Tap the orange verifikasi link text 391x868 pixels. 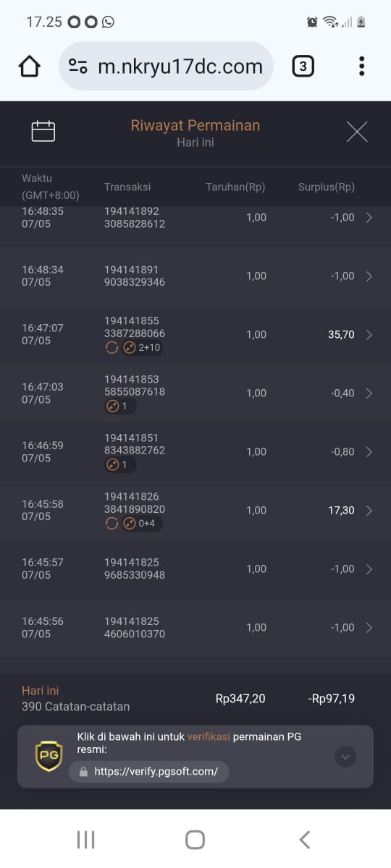click(209, 736)
